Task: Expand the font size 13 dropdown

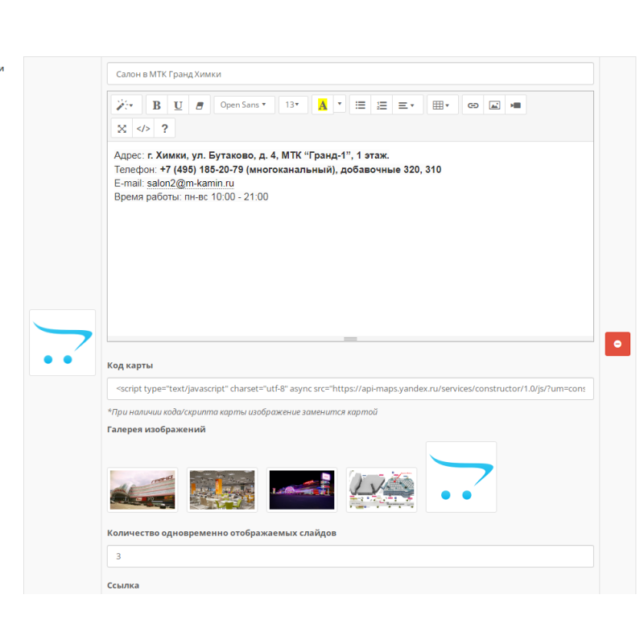Action: click(292, 105)
